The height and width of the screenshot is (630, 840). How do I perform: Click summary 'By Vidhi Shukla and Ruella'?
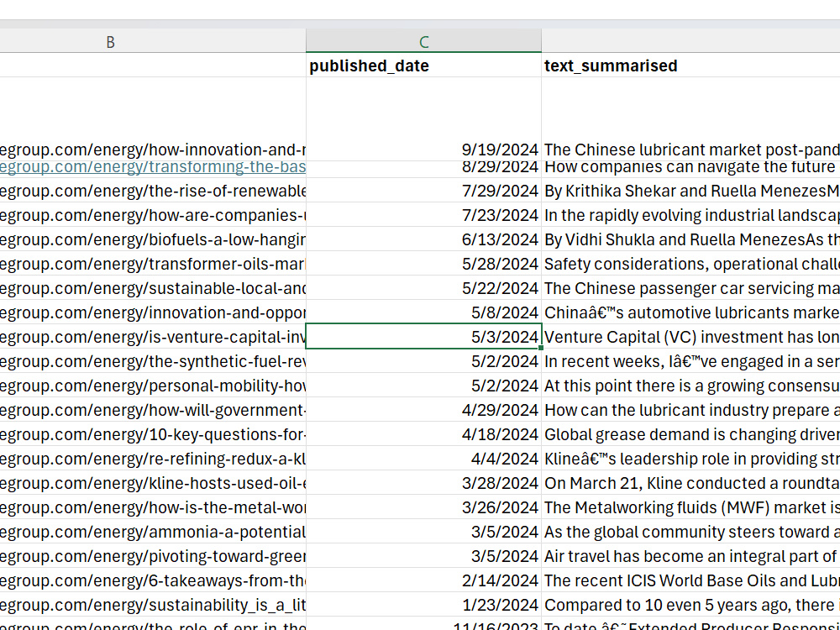point(690,239)
